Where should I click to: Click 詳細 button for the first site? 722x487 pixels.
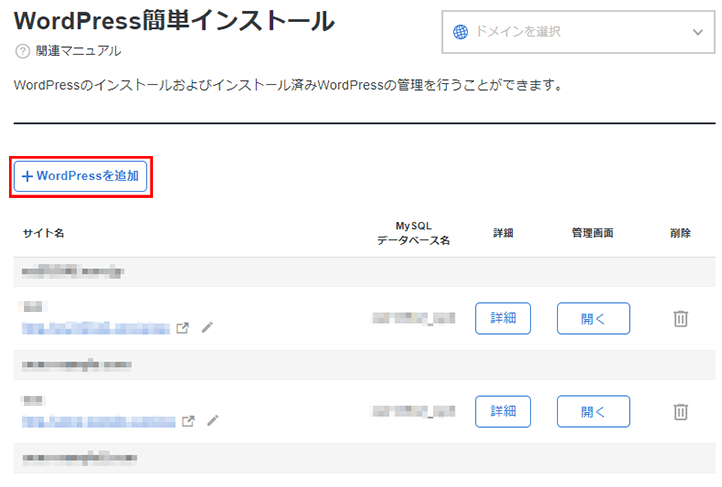pos(503,318)
